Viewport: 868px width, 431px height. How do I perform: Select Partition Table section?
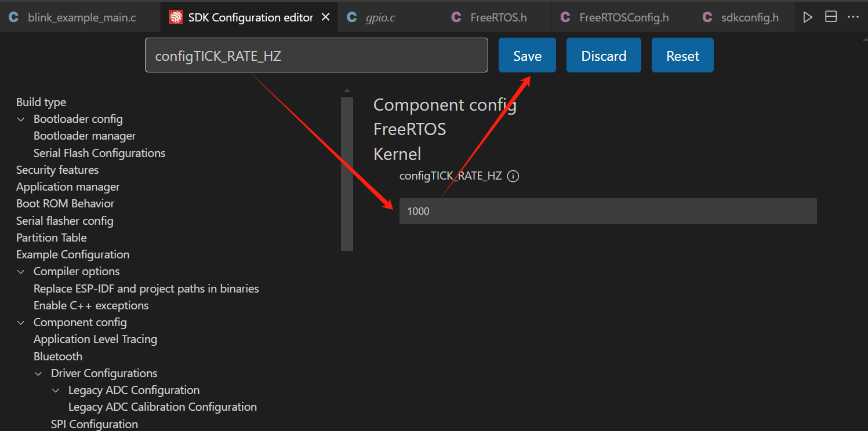52,238
